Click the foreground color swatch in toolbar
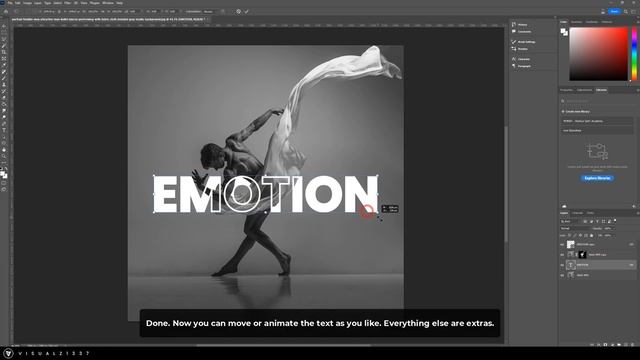 point(2,173)
